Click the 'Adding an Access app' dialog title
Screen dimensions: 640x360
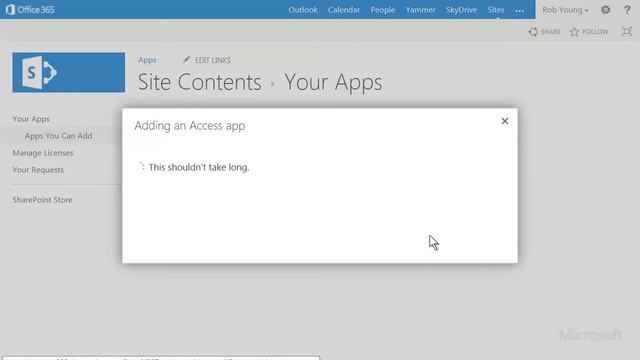190,126
